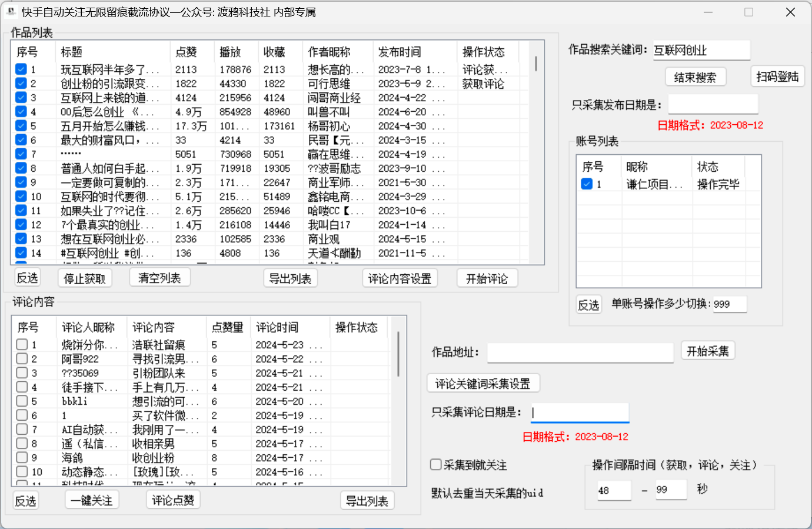Check comment row 3 checkbox
This screenshot has height=529, width=812.
[22, 373]
